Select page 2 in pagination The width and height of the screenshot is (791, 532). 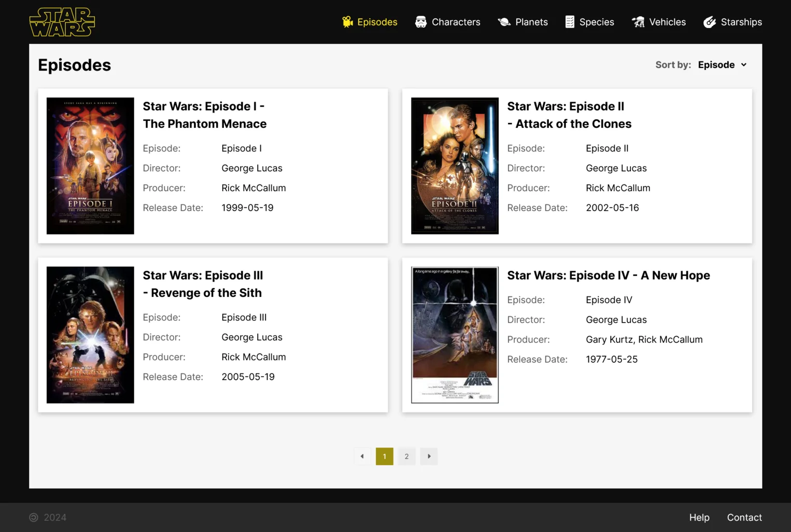[407, 456]
